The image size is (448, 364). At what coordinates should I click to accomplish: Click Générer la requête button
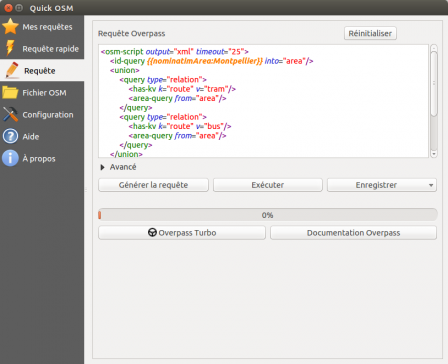pos(153,185)
